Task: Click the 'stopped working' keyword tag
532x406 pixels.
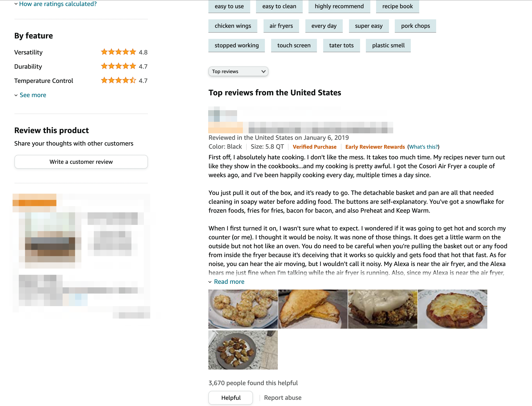Action: tap(237, 45)
